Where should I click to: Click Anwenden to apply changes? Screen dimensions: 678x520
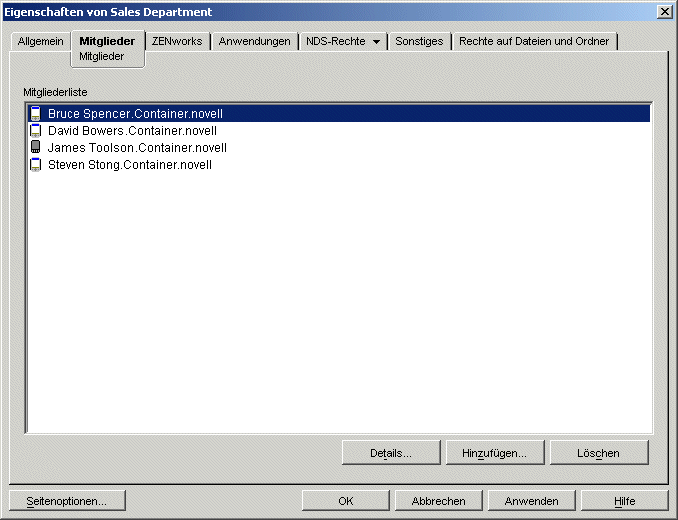(x=531, y=501)
